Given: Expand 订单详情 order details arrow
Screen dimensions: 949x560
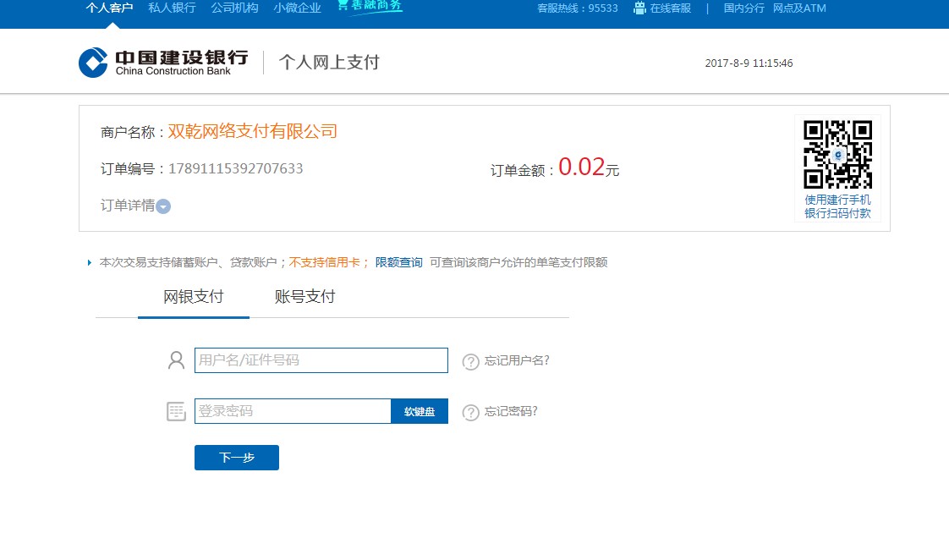Looking at the screenshot, I should tap(162, 206).
